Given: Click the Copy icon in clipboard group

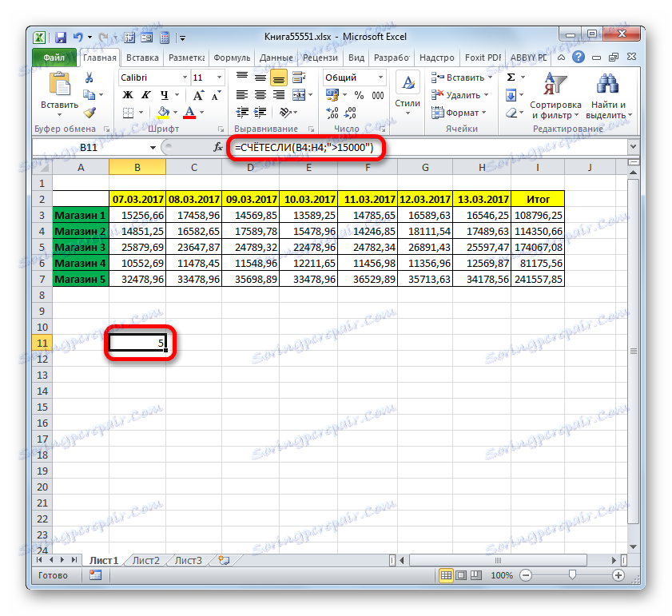Looking at the screenshot, I should click(89, 95).
